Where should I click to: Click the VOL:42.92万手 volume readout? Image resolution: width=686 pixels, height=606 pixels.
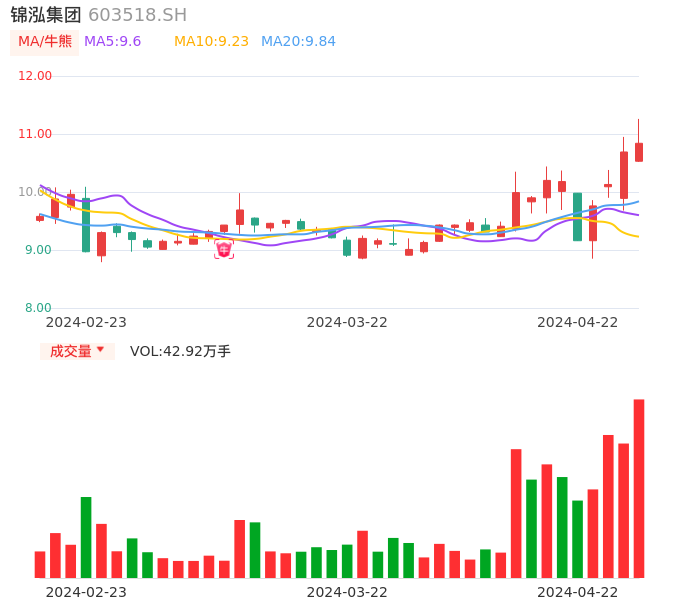tap(180, 351)
